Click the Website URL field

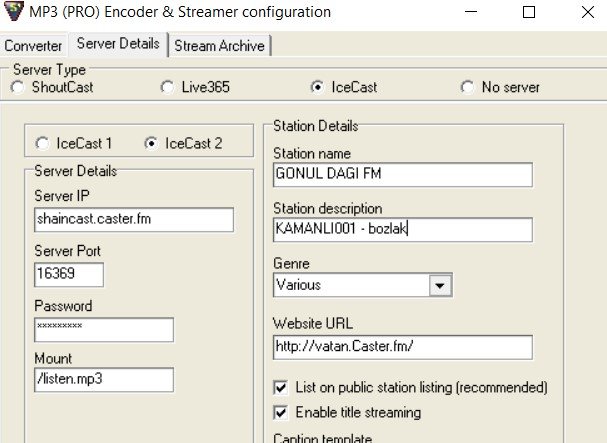pyautogui.click(x=402, y=347)
